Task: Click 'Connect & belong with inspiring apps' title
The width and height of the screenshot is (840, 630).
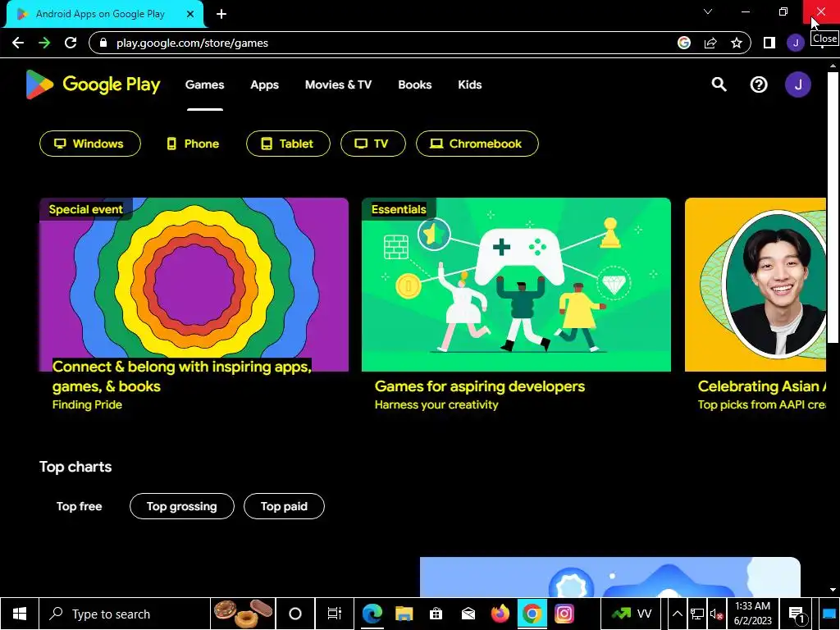Action: 181,376
